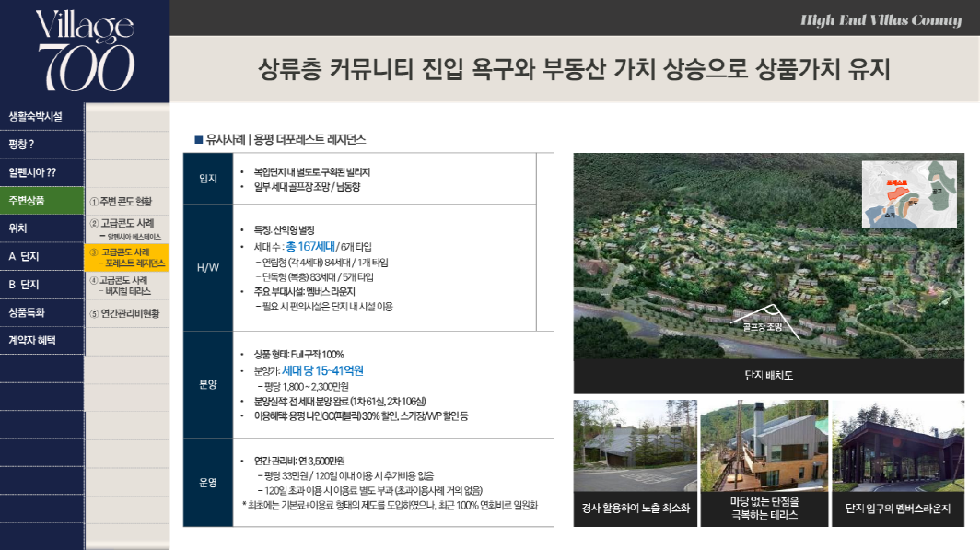Viewport: 980px width, 550px height.
Task: Click the Village 700 logo
Action: click(85, 51)
